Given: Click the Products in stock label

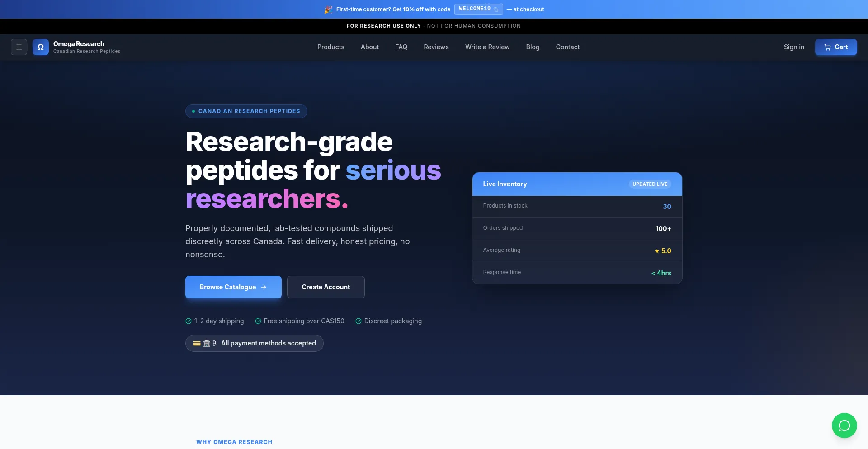Looking at the screenshot, I should pos(505,206).
